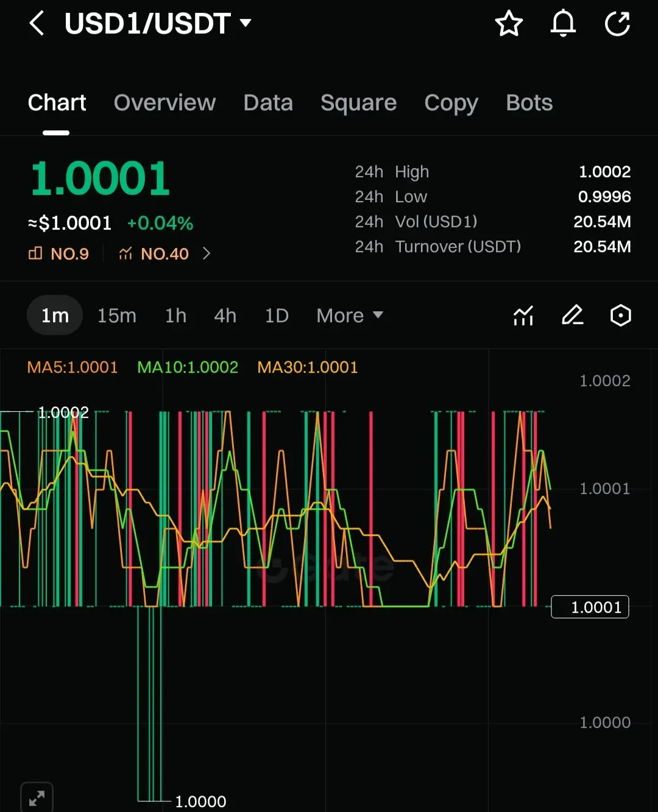Expand rankings chevron next to NO.40
The image size is (658, 812).
point(207,253)
